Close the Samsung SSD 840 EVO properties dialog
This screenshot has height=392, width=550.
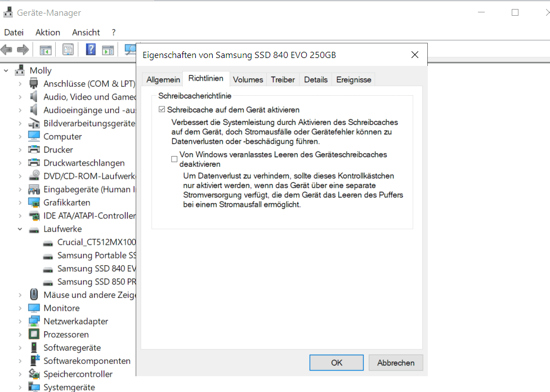(414, 55)
